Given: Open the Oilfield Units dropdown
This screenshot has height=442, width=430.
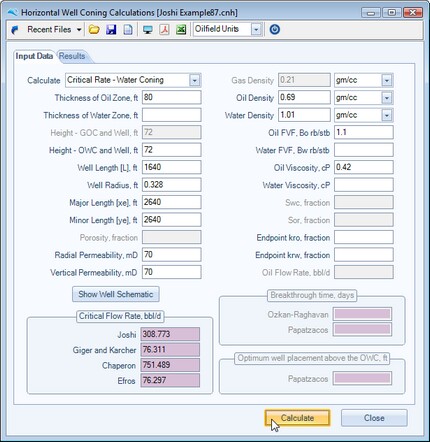Looking at the screenshot, I should tap(256, 30).
